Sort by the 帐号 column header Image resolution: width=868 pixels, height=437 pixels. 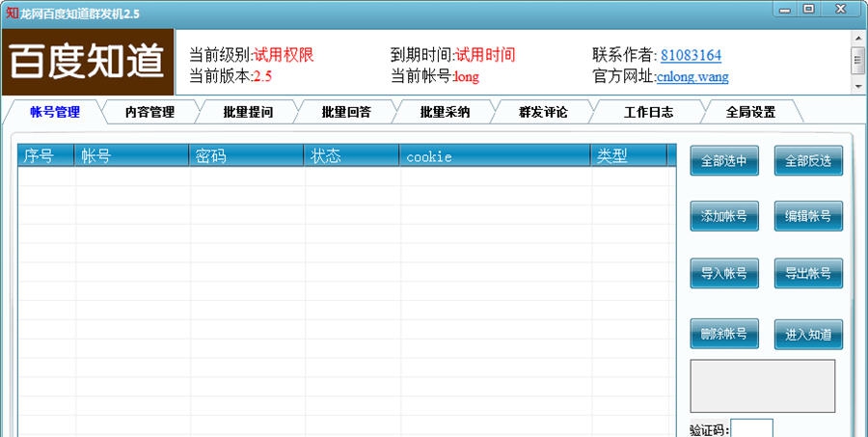(132, 155)
